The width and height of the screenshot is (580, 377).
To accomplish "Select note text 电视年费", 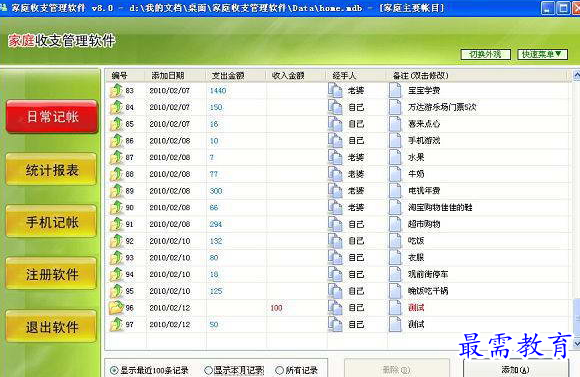I will [424, 191].
